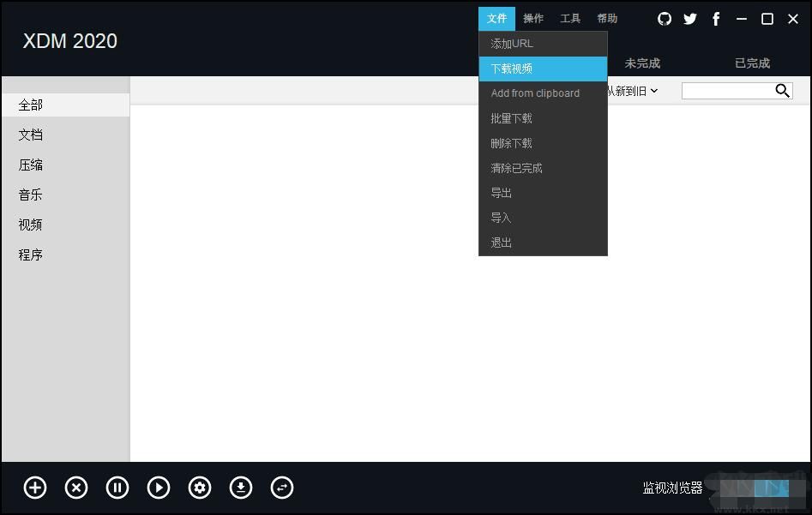812x515 pixels.
Task: Select the 视频 category in sidebar
Action: (30, 225)
